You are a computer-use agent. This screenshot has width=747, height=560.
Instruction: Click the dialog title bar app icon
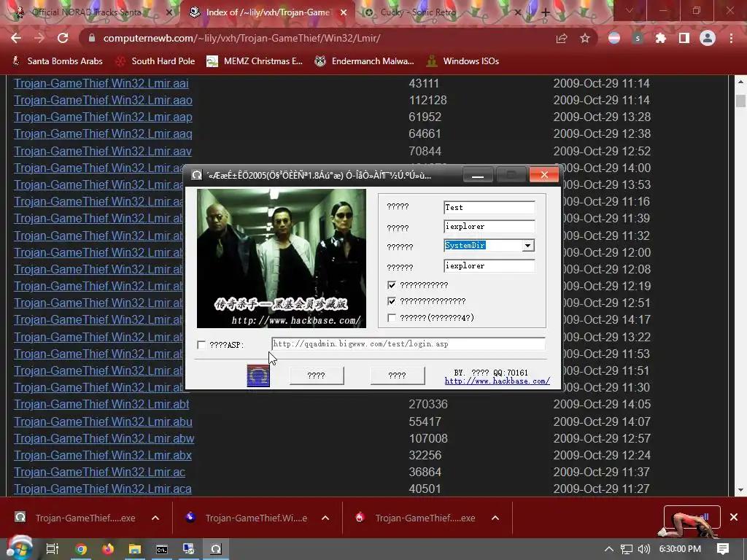point(197,175)
